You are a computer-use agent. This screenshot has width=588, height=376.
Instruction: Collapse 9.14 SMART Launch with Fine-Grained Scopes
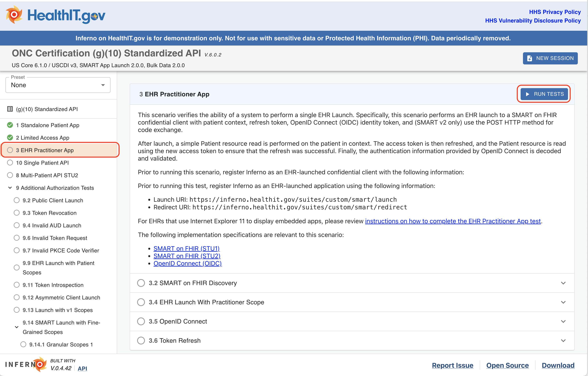17,327
